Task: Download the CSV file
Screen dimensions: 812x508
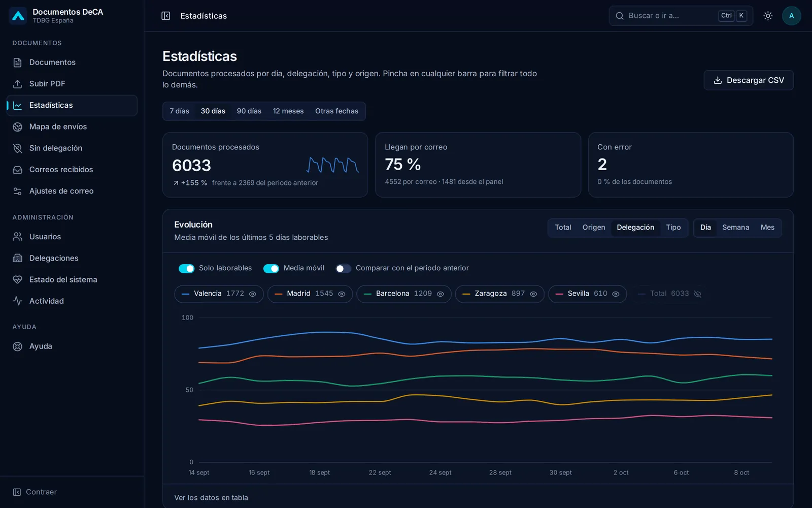Action: (x=749, y=80)
